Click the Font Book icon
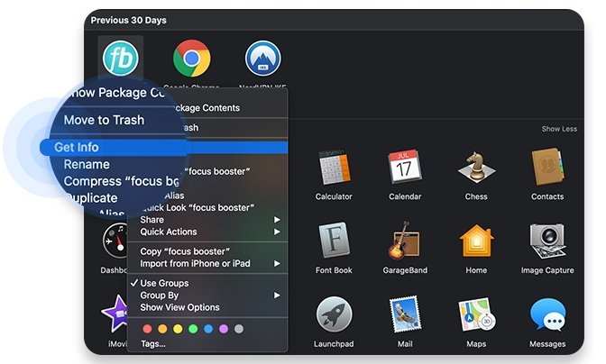The width and height of the screenshot is (606, 364). click(334, 240)
